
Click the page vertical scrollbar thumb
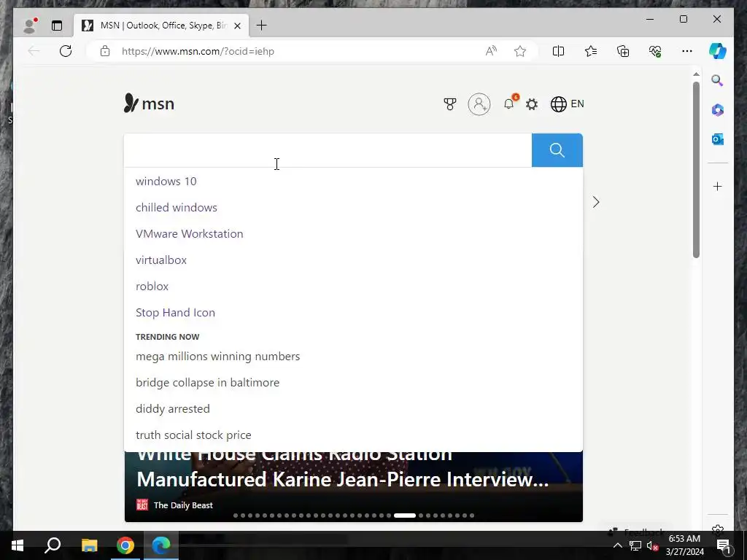(x=696, y=169)
